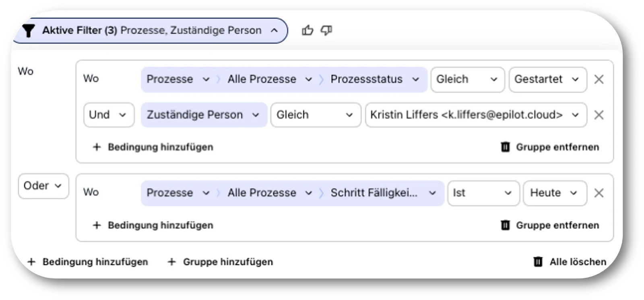This screenshot has width=644, height=300.
Task: Open the Oder group operator dropdown
Action: [43, 186]
